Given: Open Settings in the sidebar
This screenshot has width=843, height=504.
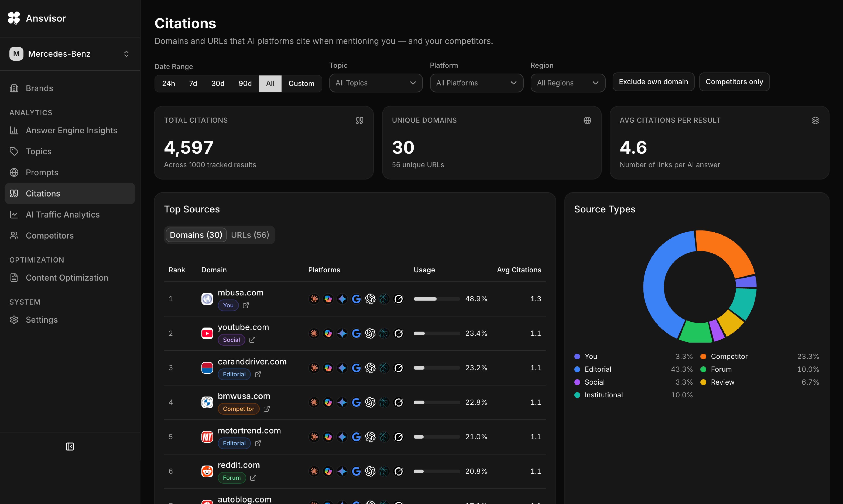Looking at the screenshot, I should tap(70, 320).
